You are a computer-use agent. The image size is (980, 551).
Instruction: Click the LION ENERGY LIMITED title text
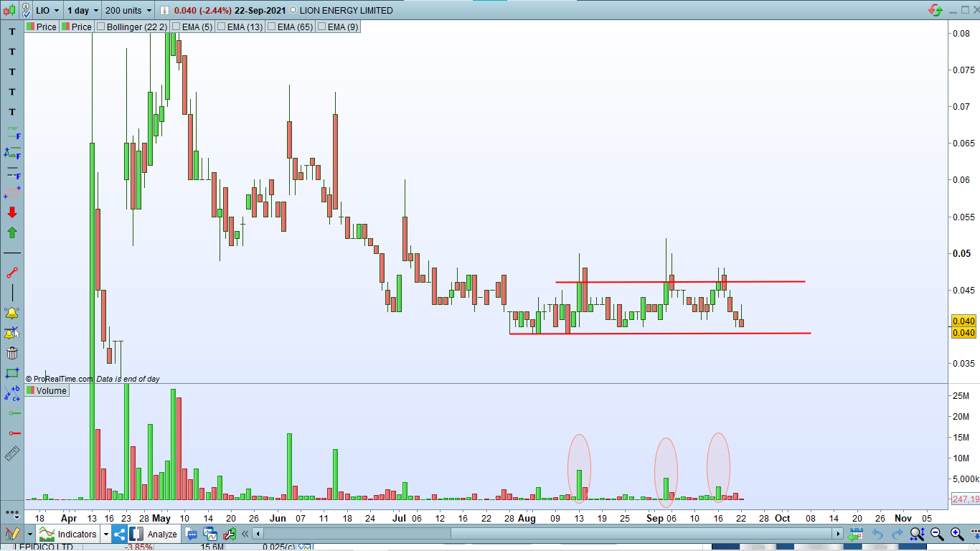click(347, 11)
